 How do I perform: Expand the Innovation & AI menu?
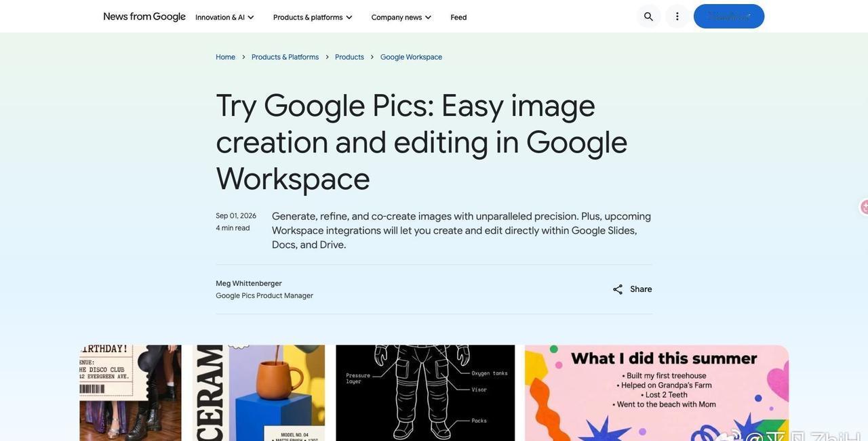224,17
